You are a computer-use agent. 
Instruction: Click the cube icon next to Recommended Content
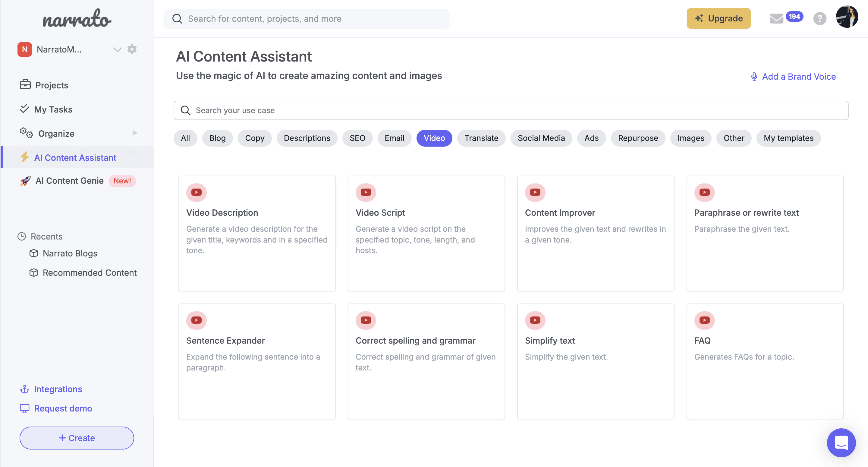[34, 272]
